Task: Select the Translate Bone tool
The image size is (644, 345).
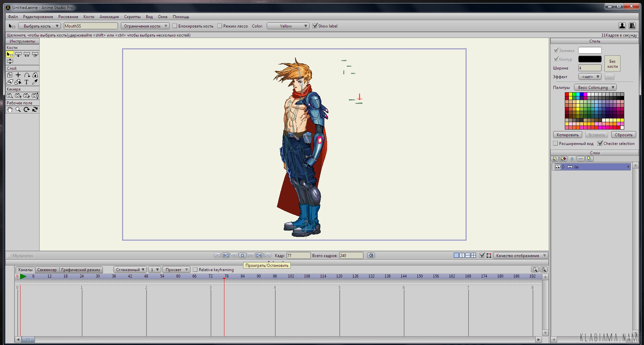Action: coord(18,54)
